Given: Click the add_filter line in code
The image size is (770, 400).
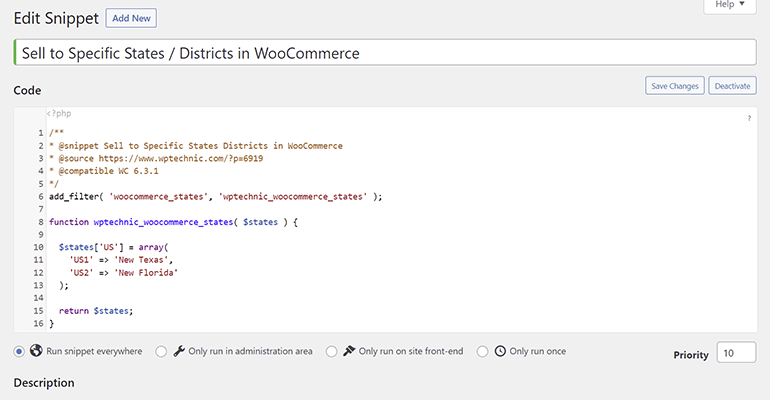Looking at the screenshot, I should click(215, 196).
